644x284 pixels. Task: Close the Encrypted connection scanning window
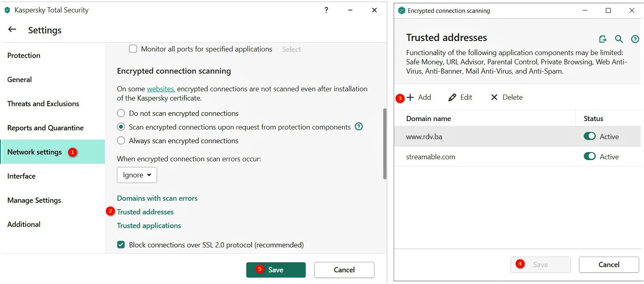pyautogui.click(x=632, y=10)
